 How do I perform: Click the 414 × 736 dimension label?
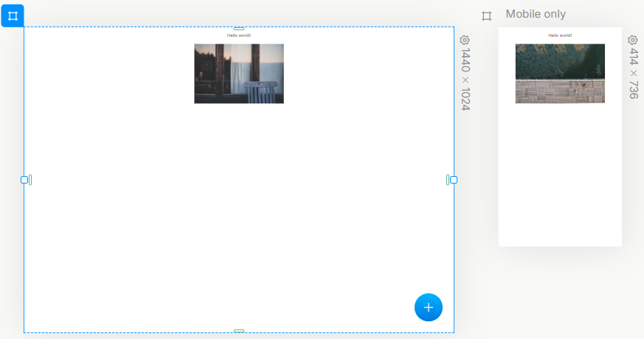tap(633, 74)
